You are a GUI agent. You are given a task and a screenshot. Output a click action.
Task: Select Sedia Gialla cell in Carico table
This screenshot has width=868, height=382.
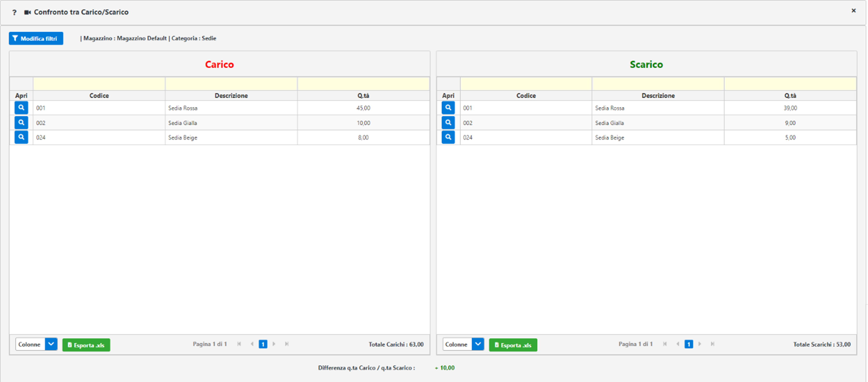point(231,123)
